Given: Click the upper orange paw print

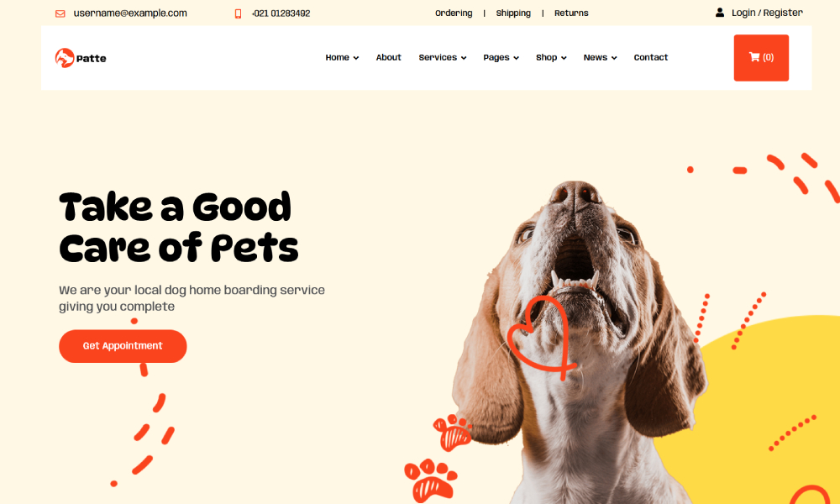Looking at the screenshot, I should click(453, 432).
